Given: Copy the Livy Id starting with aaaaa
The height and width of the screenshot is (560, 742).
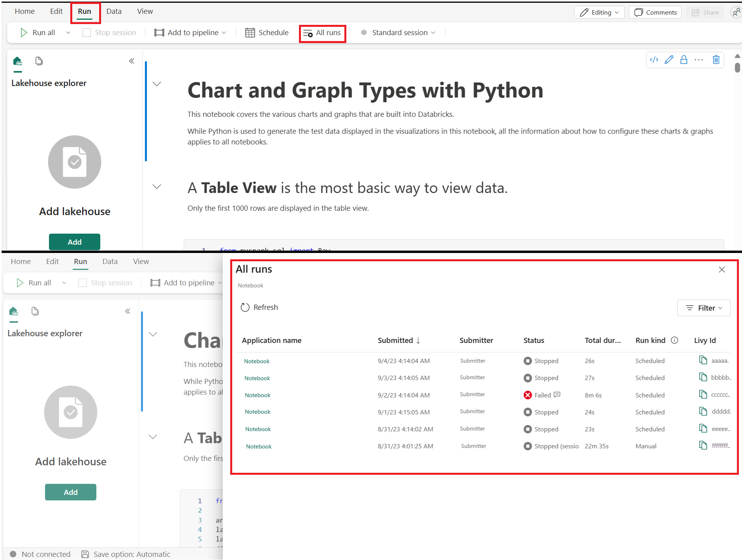Looking at the screenshot, I should 703,360.
